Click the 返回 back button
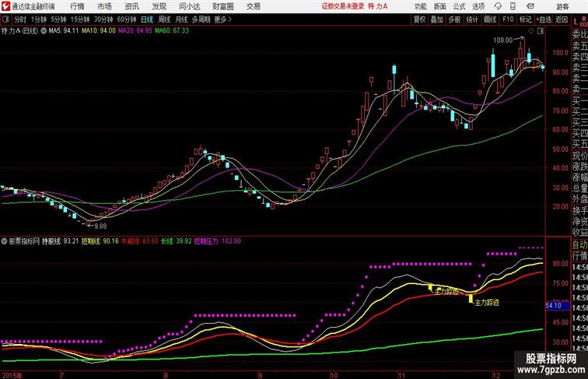 (x=562, y=19)
